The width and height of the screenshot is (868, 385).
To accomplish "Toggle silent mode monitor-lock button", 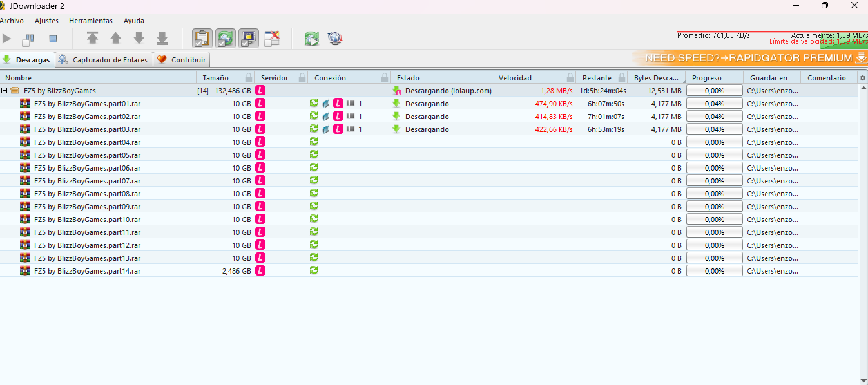I will [249, 39].
